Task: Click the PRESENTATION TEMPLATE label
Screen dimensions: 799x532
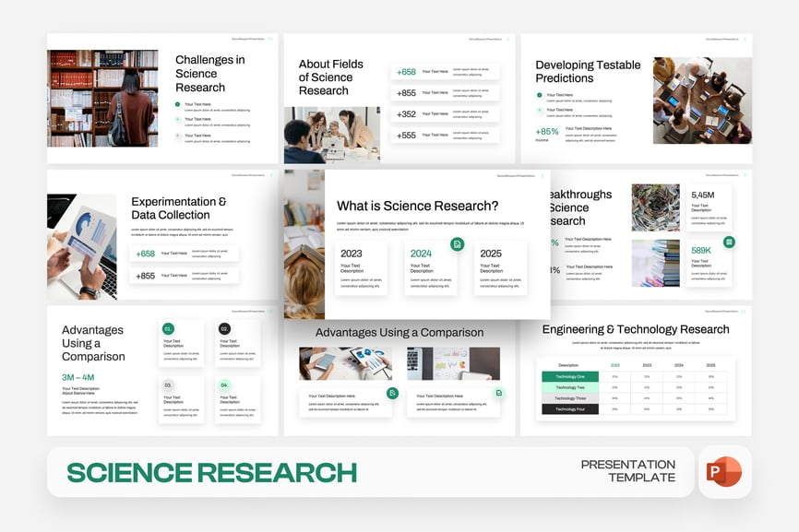Action: tap(627, 471)
